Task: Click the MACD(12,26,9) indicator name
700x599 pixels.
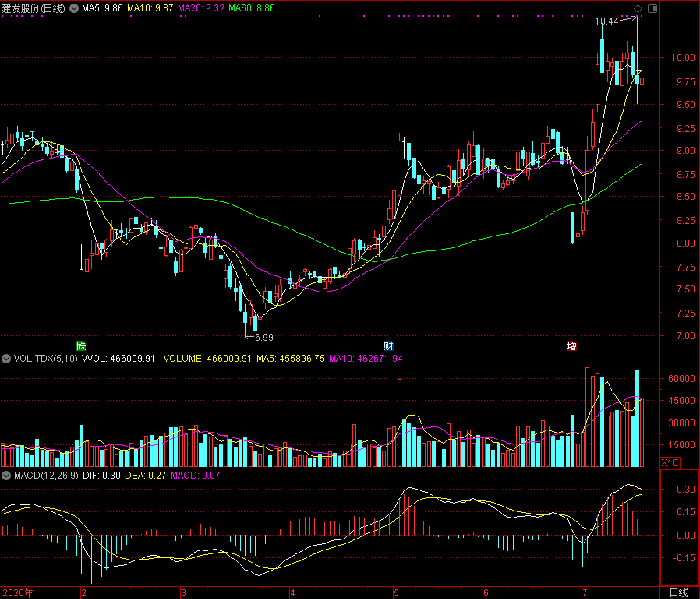Action: tap(46, 476)
